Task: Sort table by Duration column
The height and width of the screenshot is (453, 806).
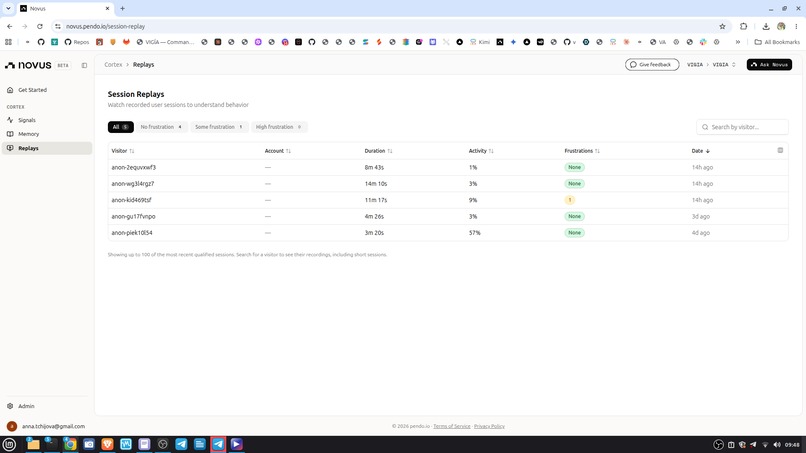Action: point(378,151)
